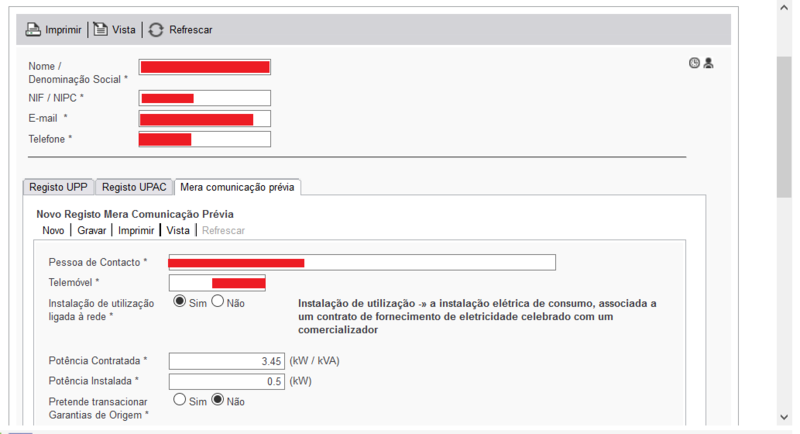Click the scrollbar up arrow

click(784, 7)
